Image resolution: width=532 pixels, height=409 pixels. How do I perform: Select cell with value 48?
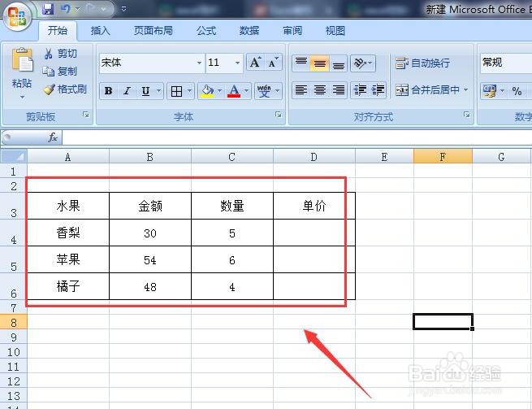tap(150, 286)
